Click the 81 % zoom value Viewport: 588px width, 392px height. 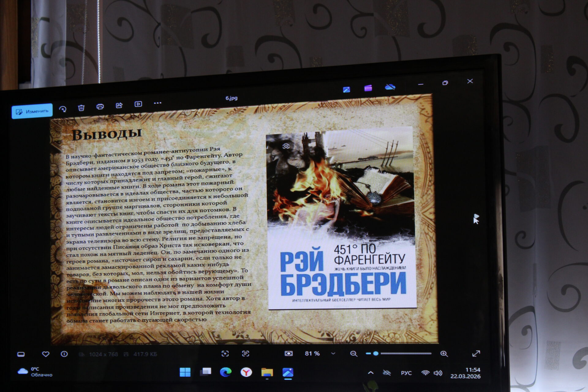(312, 353)
